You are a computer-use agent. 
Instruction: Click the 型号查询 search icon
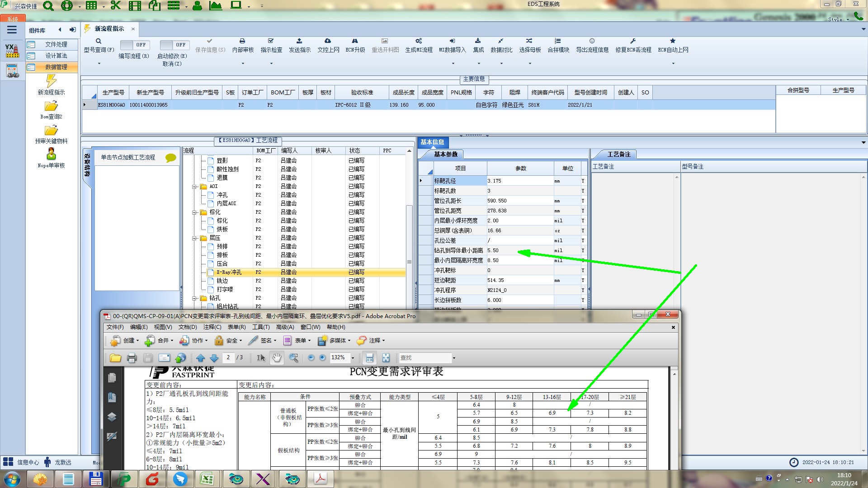click(x=99, y=41)
